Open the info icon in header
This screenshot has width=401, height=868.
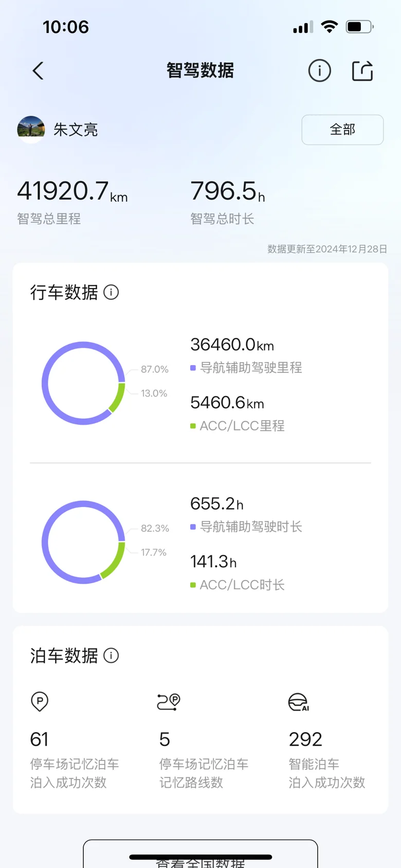coord(319,71)
